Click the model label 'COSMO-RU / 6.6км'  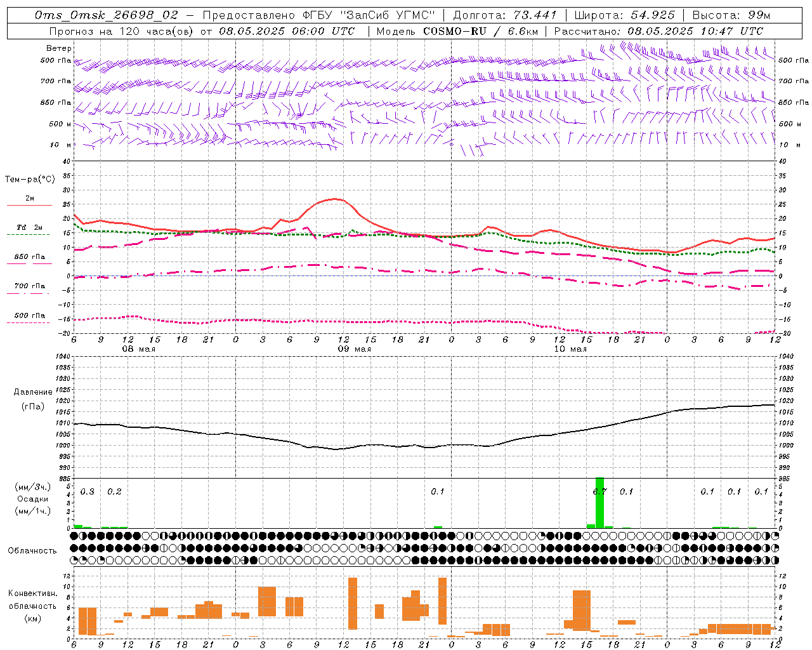(480, 31)
